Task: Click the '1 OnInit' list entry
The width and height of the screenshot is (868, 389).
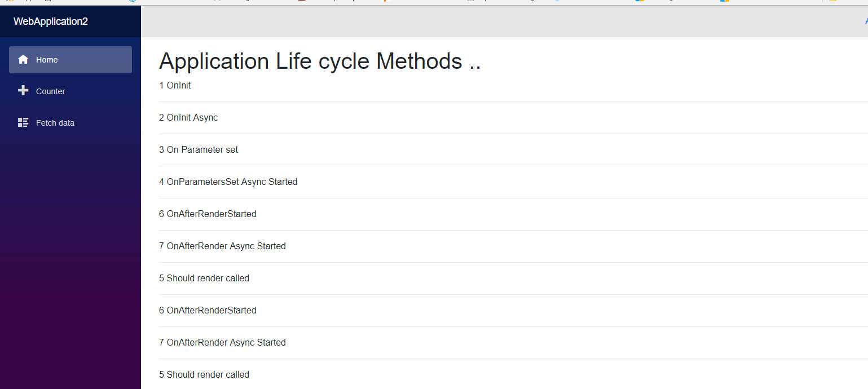Action: [175, 85]
